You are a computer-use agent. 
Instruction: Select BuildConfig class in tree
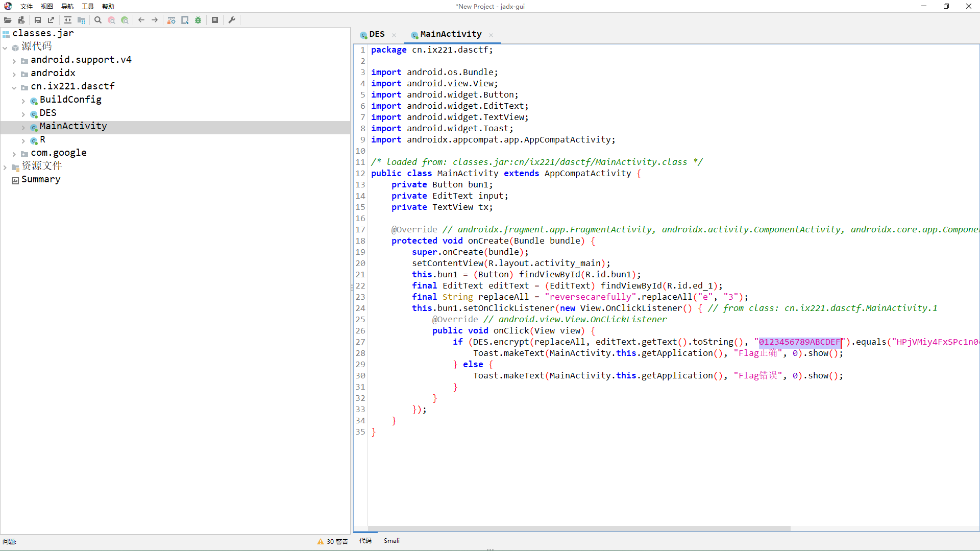pyautogui.click(x=70, y=100)
